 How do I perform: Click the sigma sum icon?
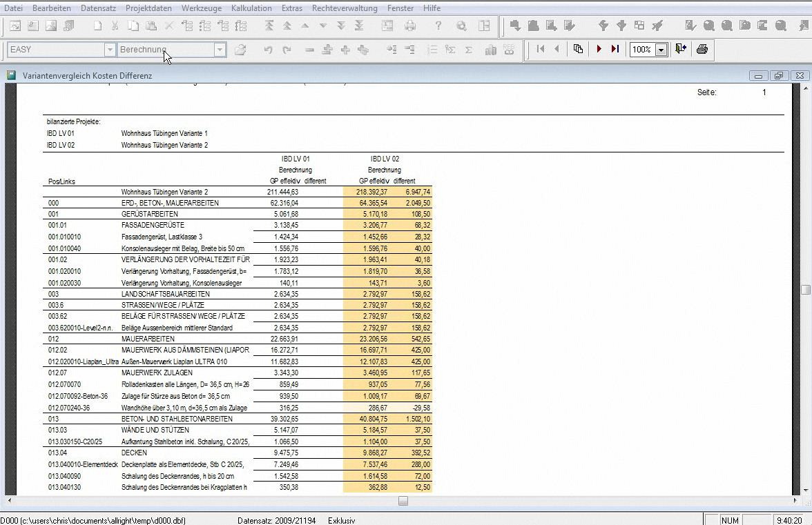click(469, 50)
